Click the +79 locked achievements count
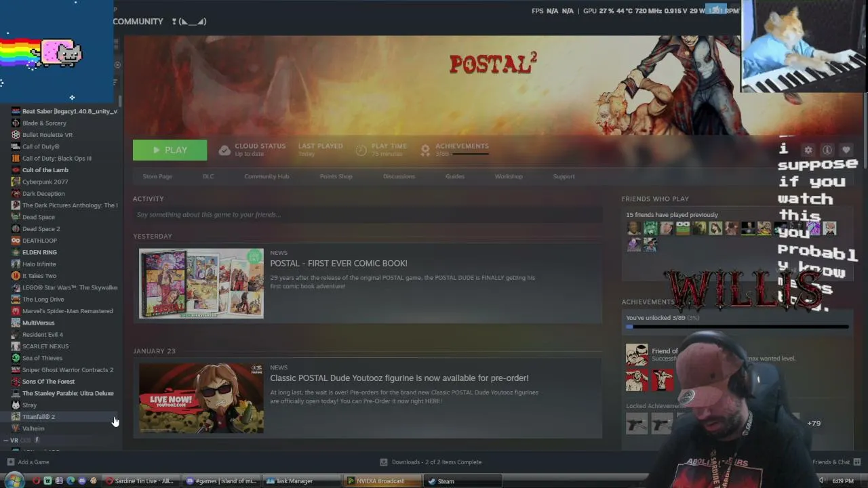 pos(814,424)
